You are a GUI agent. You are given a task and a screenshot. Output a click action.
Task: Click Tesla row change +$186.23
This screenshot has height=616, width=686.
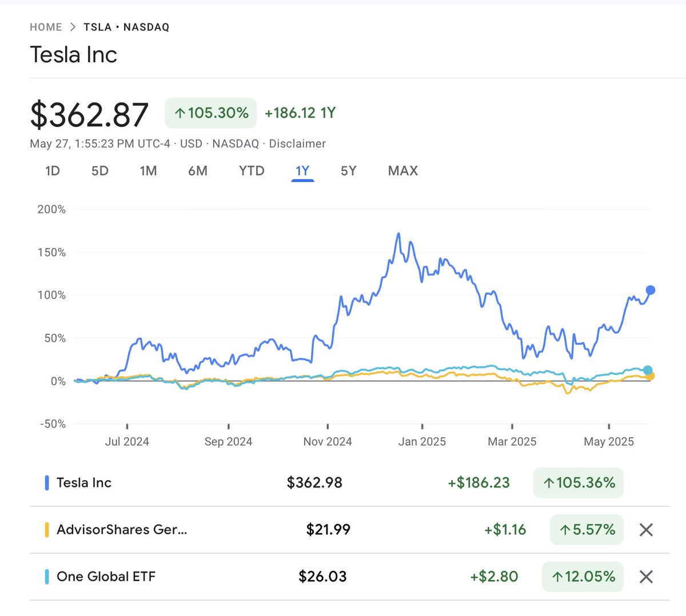click(478, 483)
